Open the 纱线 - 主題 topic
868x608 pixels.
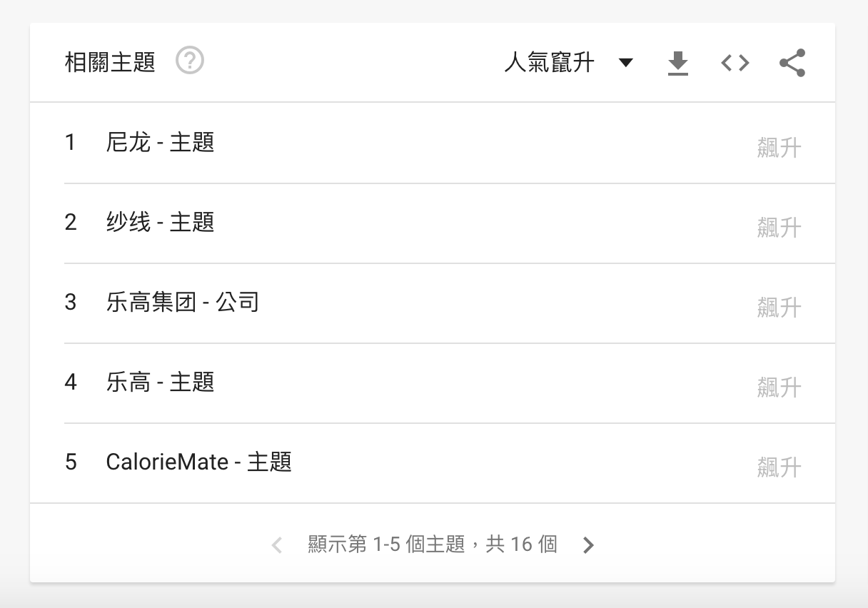(160, 223)
